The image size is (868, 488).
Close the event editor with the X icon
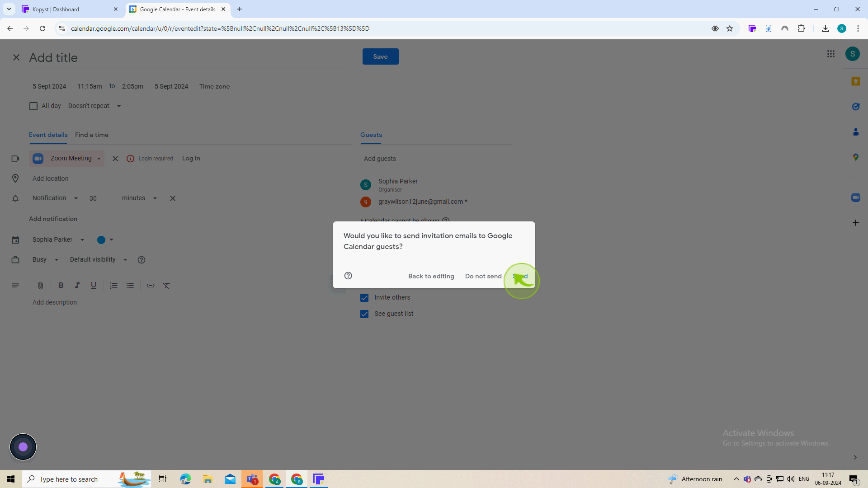(16, 57)
